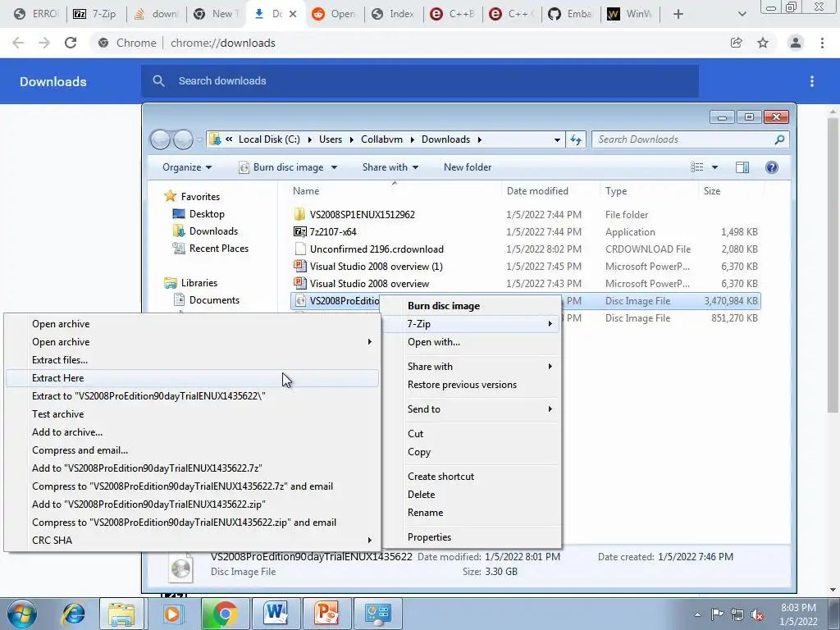Sort files by the Size column header
840x630 pixels.
pyautogui.click(x=731, y=191)
